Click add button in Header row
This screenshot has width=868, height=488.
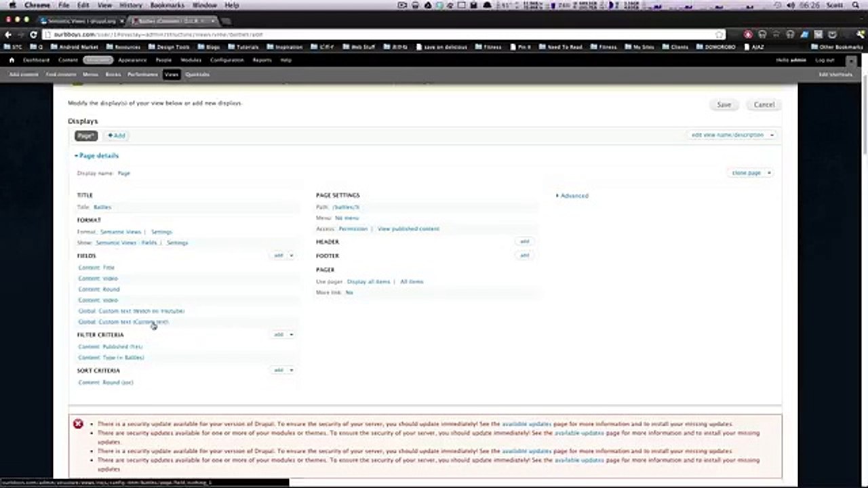pos(524,241)
